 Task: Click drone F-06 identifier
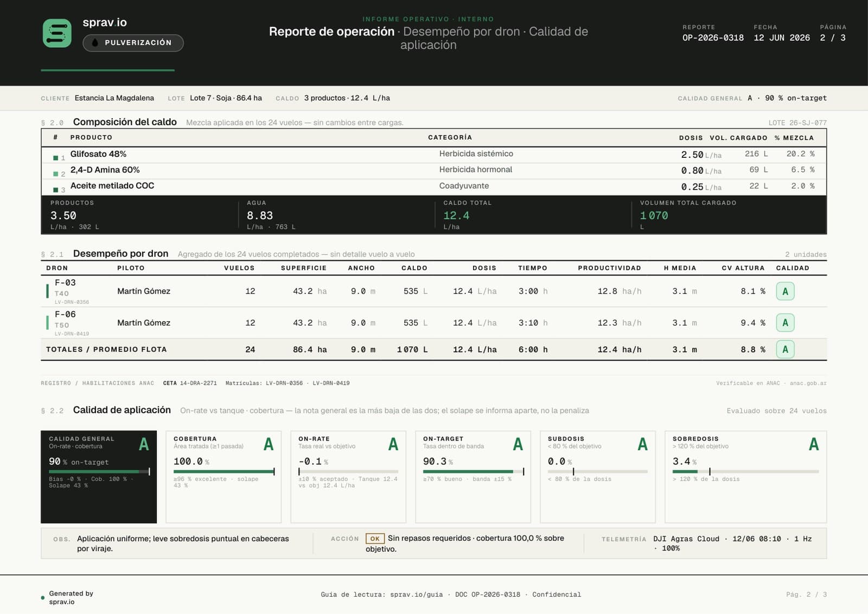[x=65, y=314]
